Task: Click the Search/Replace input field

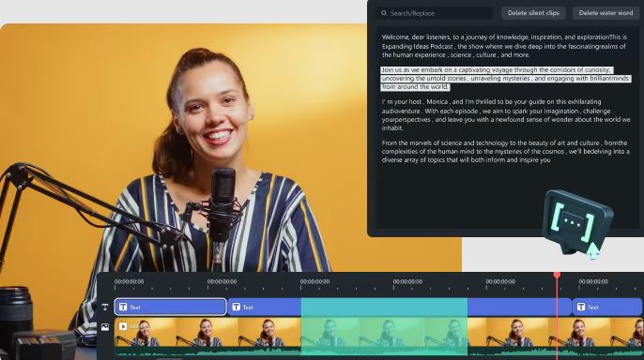Action: [x=435, y=13]
